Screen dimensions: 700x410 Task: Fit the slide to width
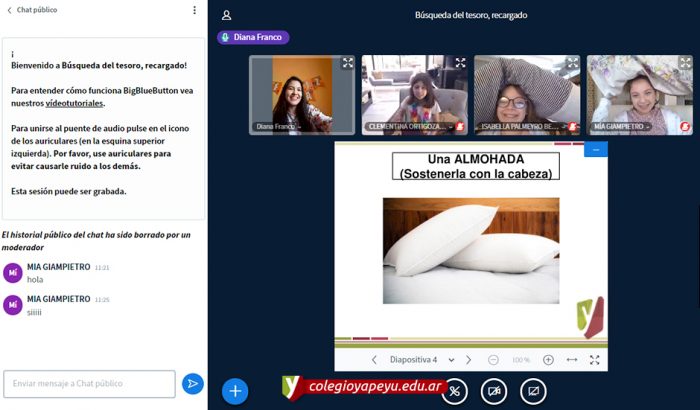tap(572, 359)
